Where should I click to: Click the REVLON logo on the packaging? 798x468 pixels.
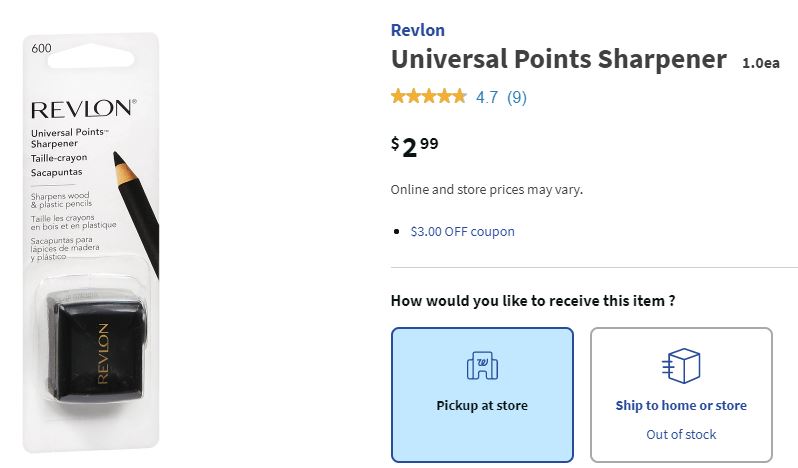pyautogui.click(x=81, y=108)
